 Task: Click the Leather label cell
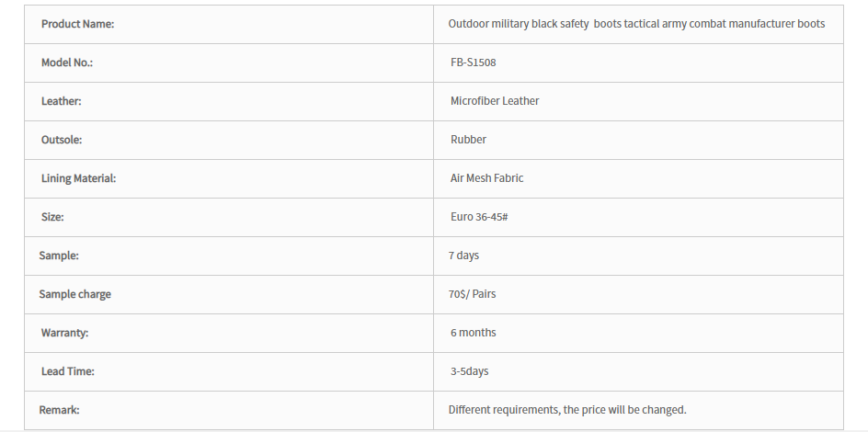click(229, 102)
